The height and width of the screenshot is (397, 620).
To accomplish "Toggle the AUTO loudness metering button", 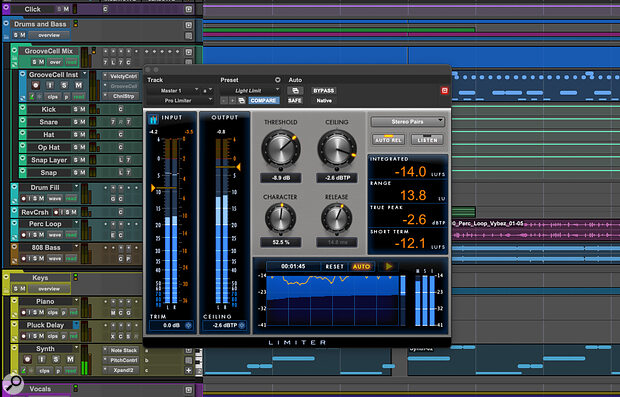I will tap(361, 267).
